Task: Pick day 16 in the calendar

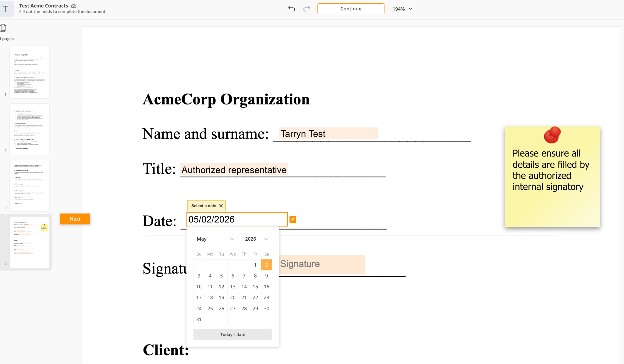Action: pyautogui.click(x=267, y=287)
